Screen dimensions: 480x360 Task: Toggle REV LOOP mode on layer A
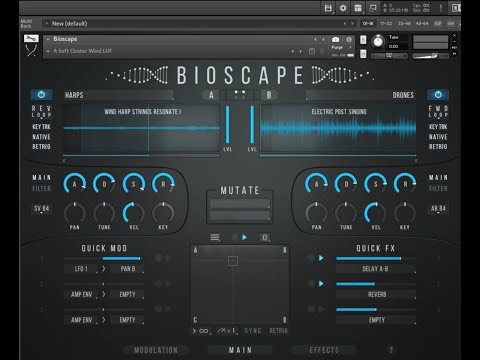tap(41, 111)
